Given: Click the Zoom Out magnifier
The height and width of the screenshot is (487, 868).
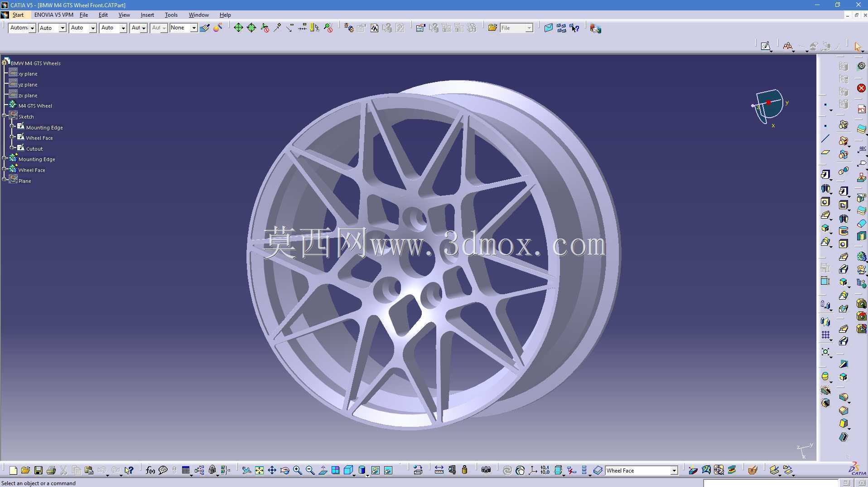Looking at the screenshot, I should click(310, 471).
